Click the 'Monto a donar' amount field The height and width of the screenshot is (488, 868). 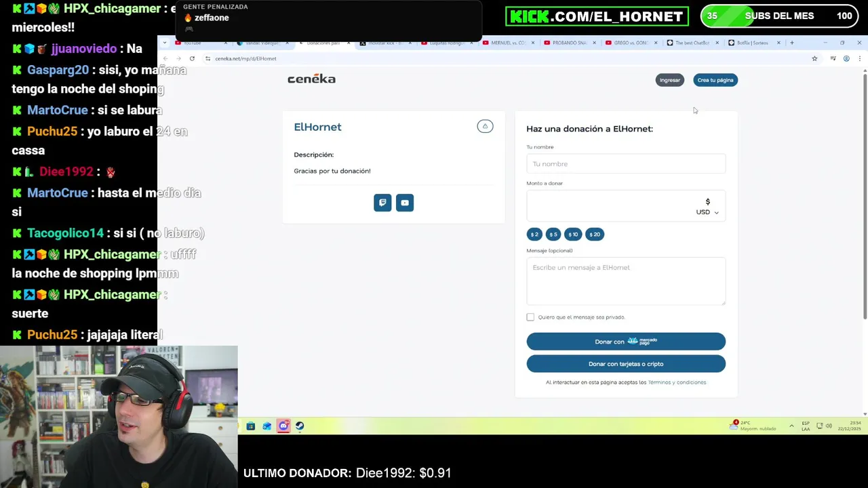pos(626,205)
